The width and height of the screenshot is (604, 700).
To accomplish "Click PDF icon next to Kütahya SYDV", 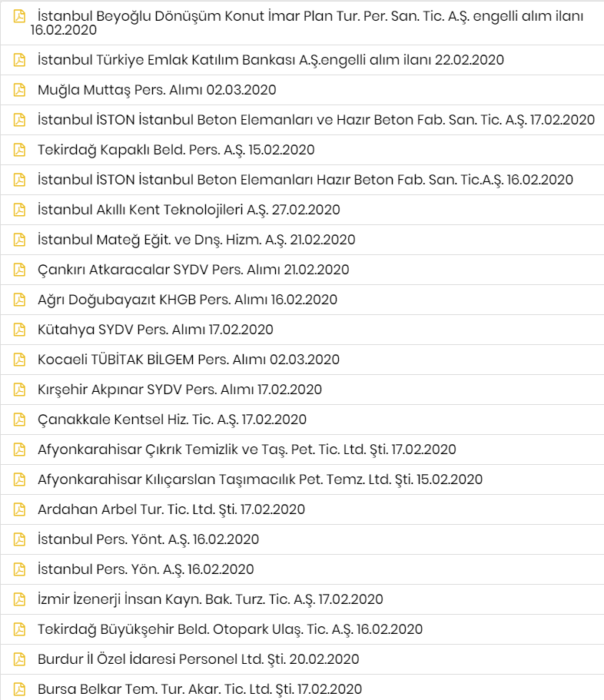I will (19, 330).
